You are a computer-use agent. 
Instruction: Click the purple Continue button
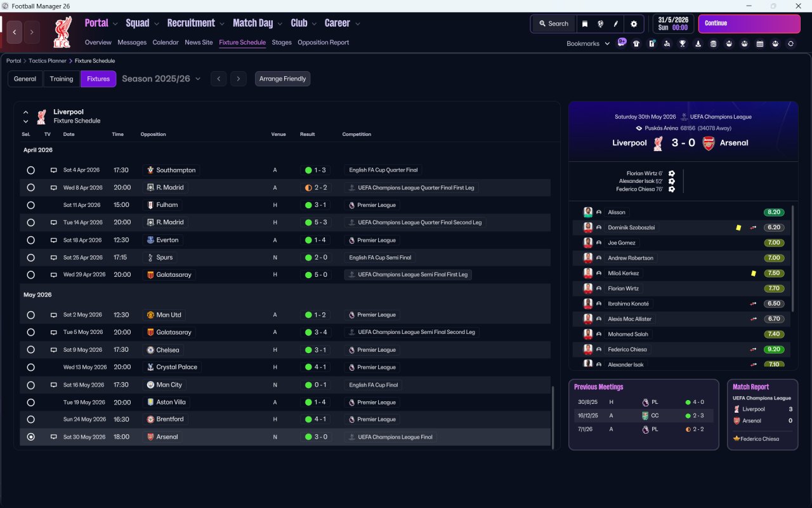(x=749, y=24)
